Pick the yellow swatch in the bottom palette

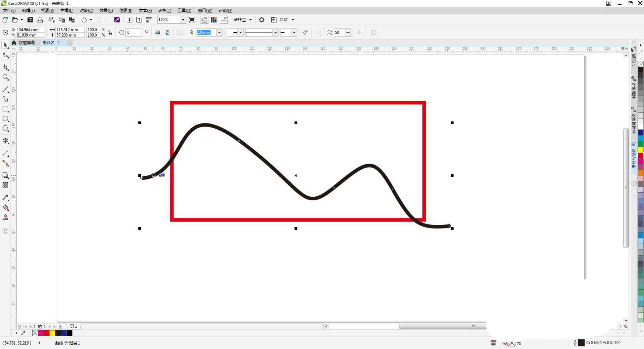click(x=52, y=333)
